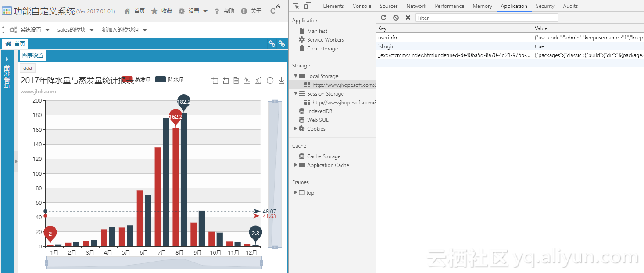
Task: Click the horizontal data zoom right handle
Action: (x=261, y=263)
